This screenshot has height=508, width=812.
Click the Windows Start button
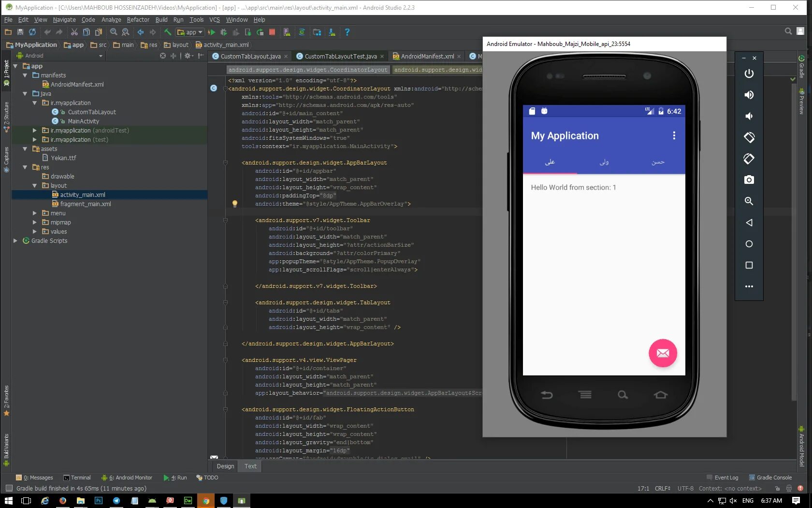click(9, 501)
